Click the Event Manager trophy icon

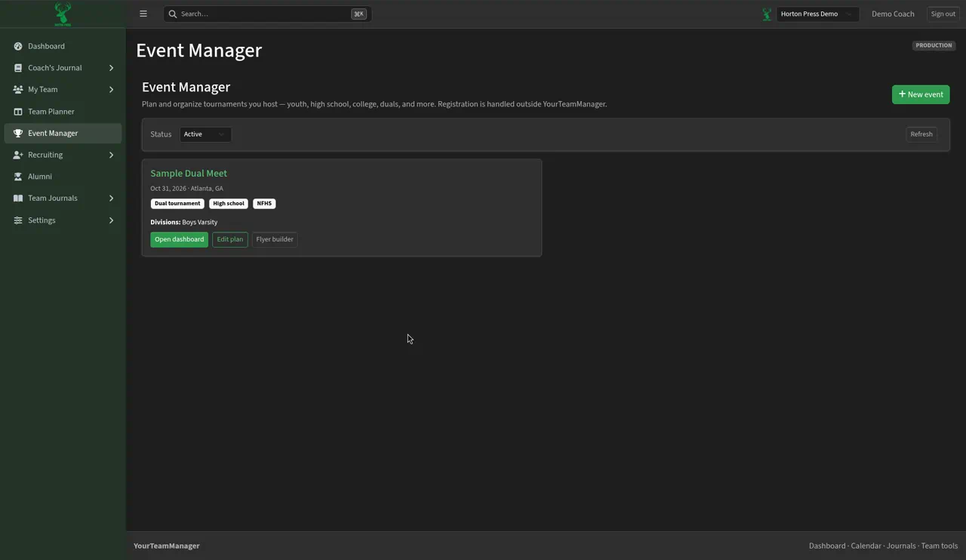(18, 134)
